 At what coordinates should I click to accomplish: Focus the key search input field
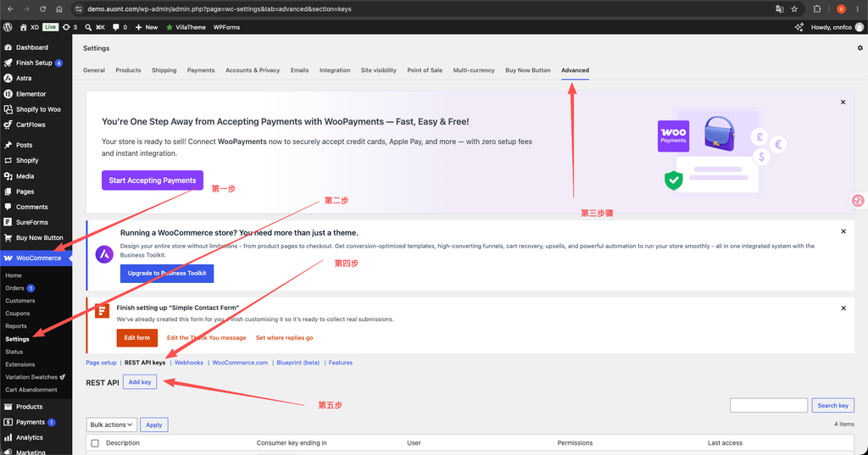(768, 405)
